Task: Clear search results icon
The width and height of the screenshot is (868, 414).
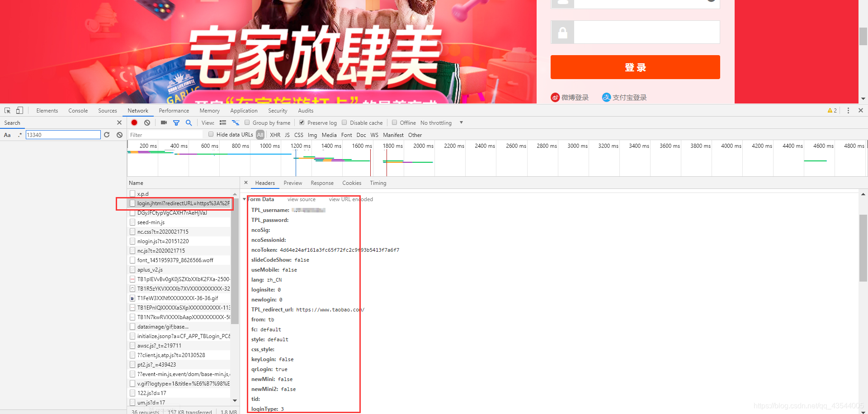Action: pyautogui.click(x=119, y=135)
